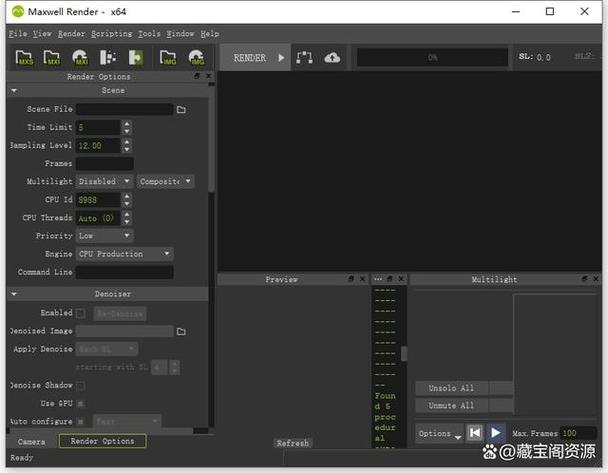This screenshot has width=608, height=473.
Task: Click the CPU Threads stepper arrows
Action: coord(127,218)
